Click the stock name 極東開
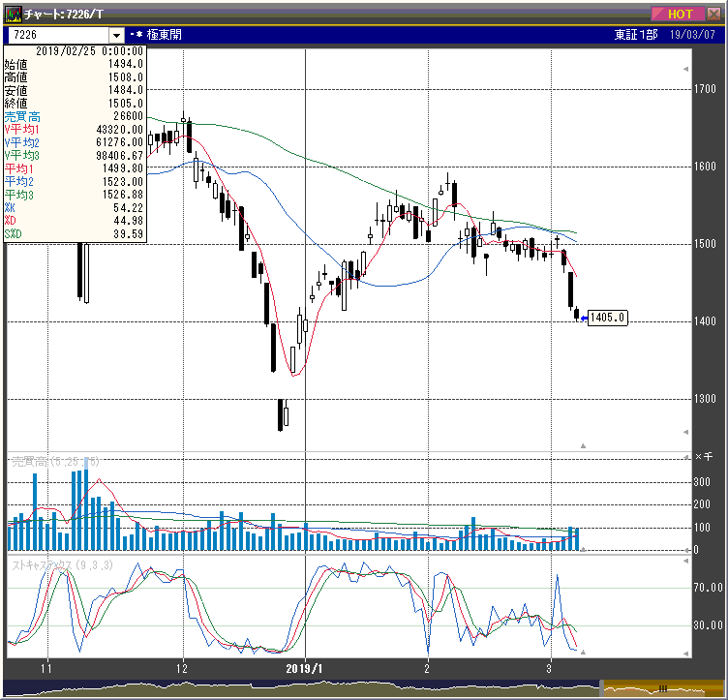This screenshot has width=728, height=700. (x=164, y=35)
